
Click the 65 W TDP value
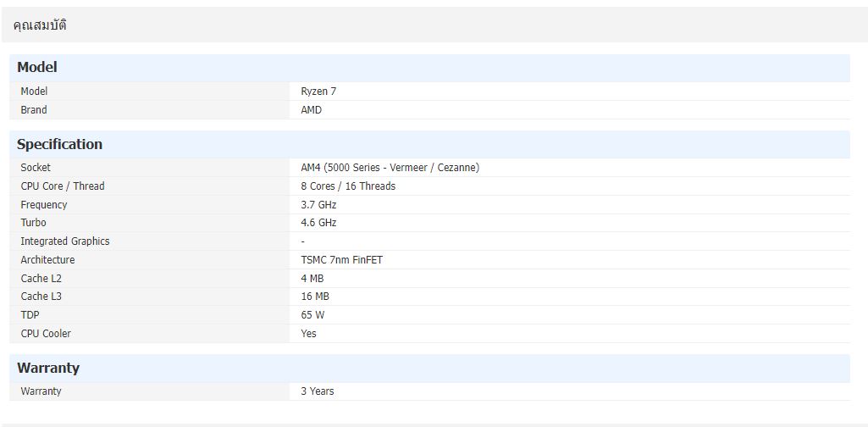[312, 315]
